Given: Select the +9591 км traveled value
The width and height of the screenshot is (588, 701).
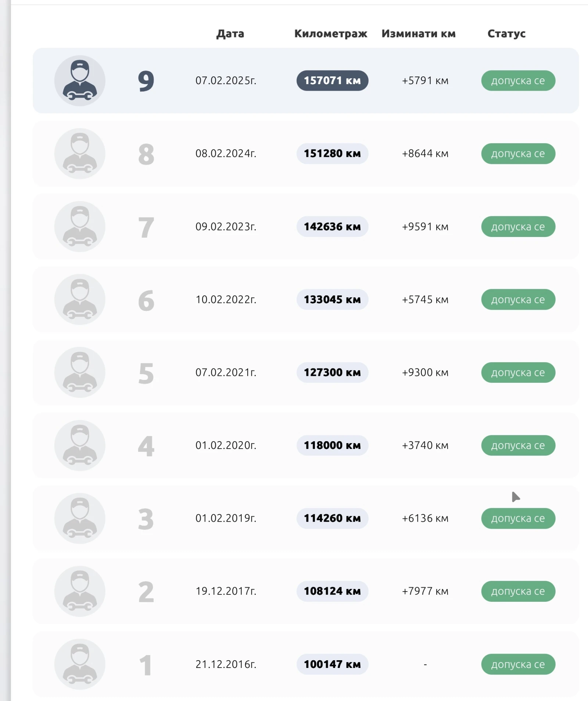Looking at the screenshot, I should pyautogui.click(x=425, y=227).
